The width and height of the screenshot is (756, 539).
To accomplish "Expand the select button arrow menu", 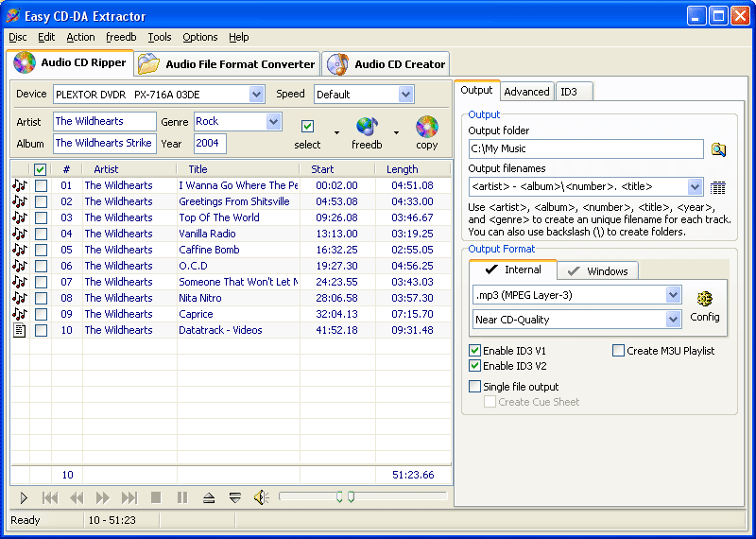I will [336, 132].
